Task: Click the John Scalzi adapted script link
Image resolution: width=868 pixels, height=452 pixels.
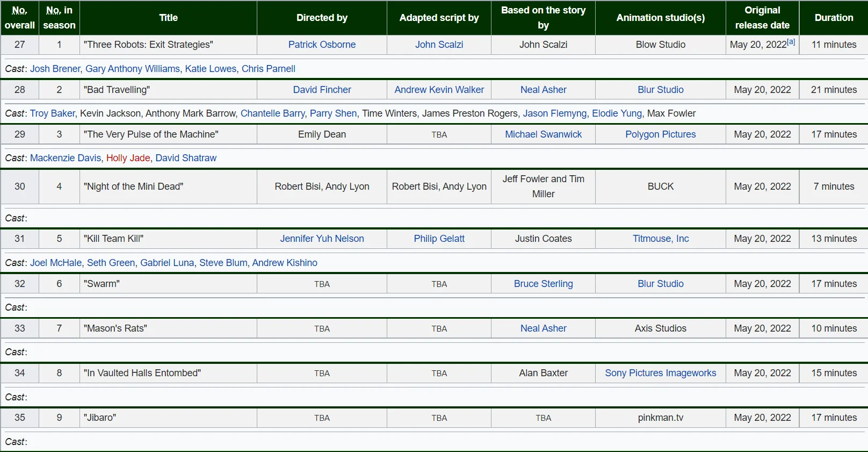Action: click(439, 45)
